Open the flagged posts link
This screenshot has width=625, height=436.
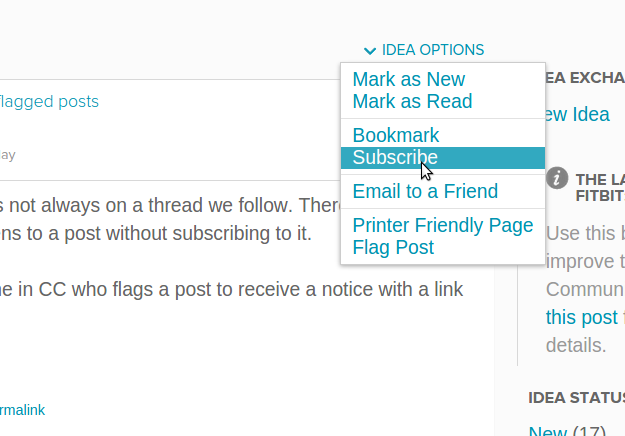coord(49,102)
